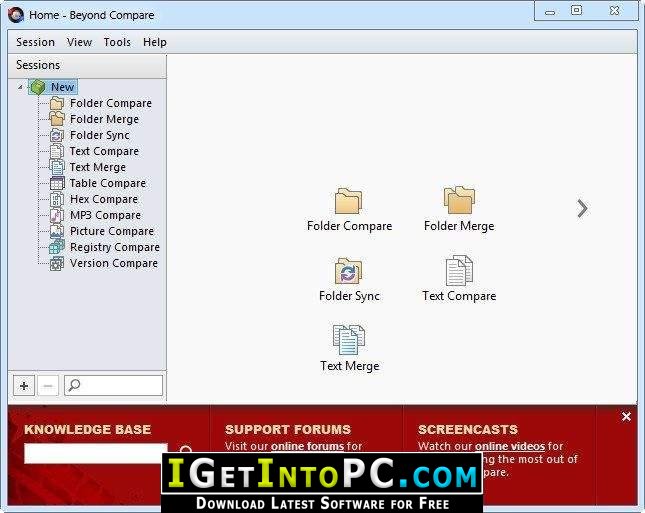The width and height of the screenshot is (645, 513).
Task: Open the View menu
Action: tap(79, 42)
